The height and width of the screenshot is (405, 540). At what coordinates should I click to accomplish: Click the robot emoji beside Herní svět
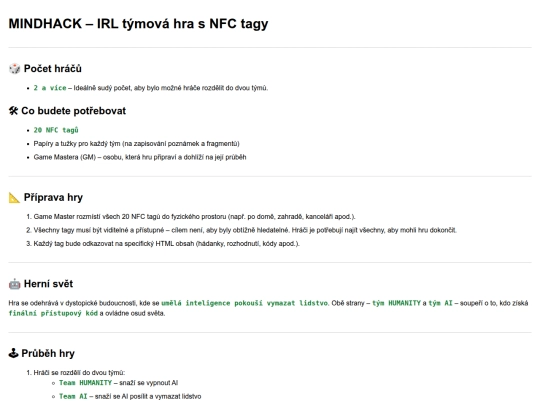click(14, 284)
